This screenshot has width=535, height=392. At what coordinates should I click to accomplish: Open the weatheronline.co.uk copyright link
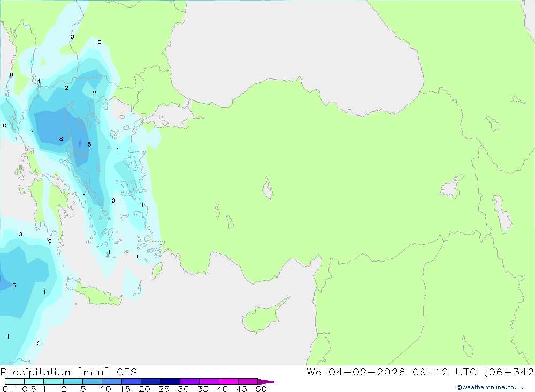pos(490,387)
